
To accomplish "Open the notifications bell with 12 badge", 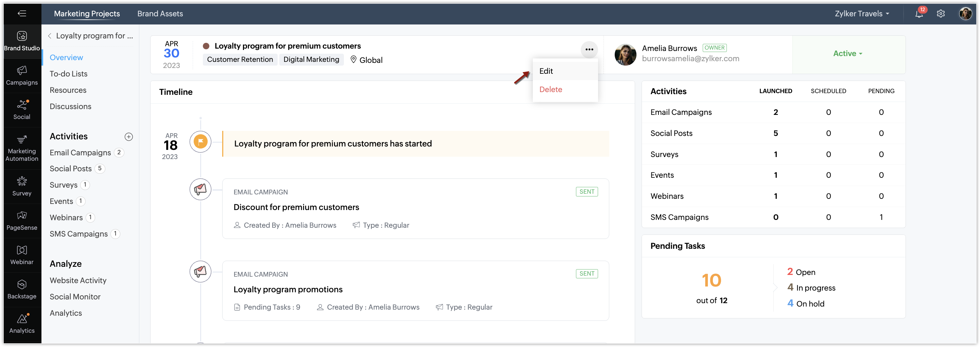I will coord(919,13).
